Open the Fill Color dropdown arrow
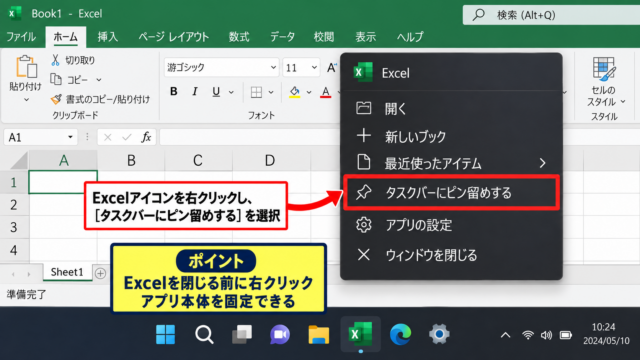The width and height of the screenshot is (640, 360). click(309, 92)
